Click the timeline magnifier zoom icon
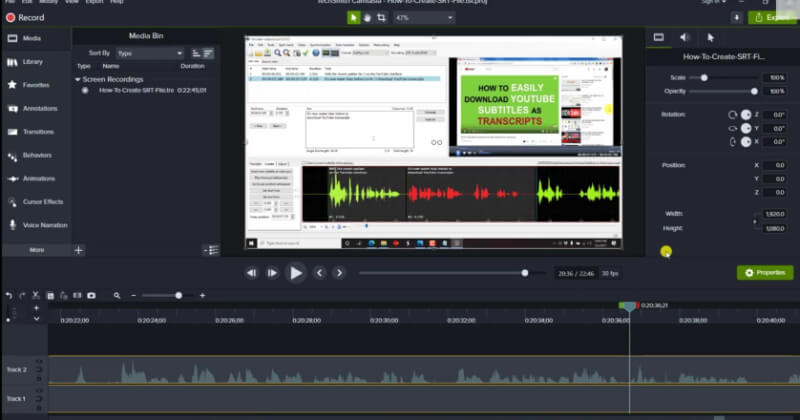The image size is (800, 420). (x=117, y=295)
